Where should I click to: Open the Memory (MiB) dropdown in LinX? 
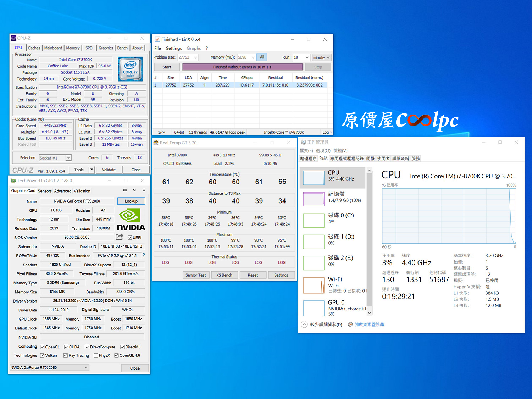point(246,57)
